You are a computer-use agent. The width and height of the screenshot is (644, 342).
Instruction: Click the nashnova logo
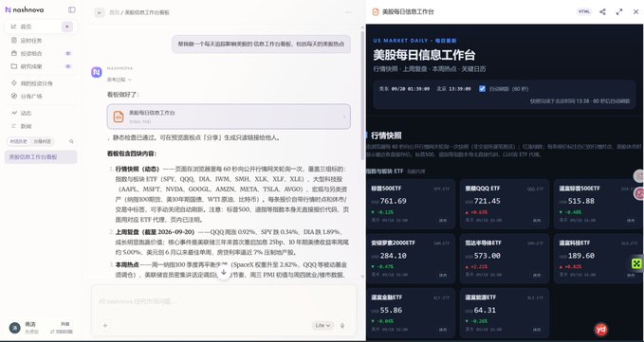[25, 9]
